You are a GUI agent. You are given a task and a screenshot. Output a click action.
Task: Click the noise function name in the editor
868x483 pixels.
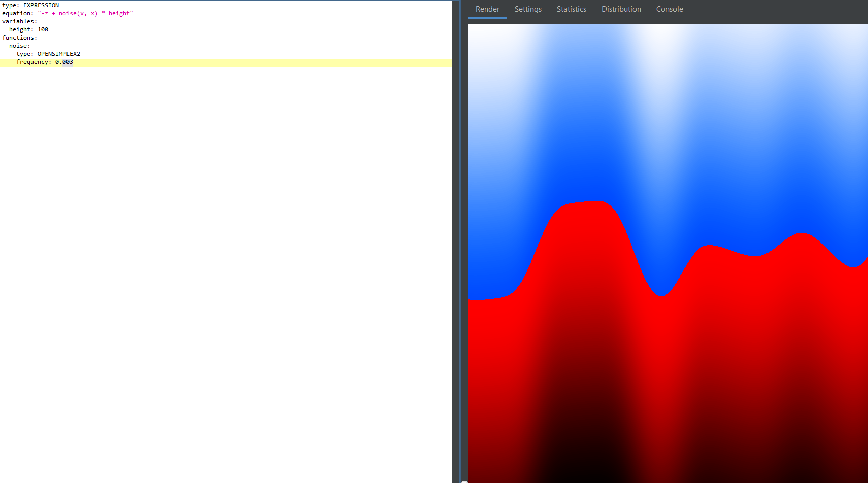(x=18, y=45)
